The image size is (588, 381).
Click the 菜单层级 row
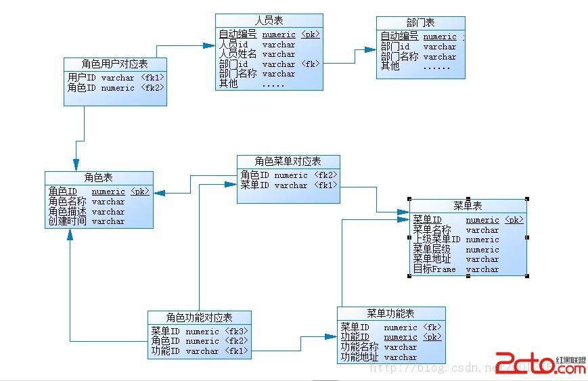pyautogui.click(x=456, y=249)
